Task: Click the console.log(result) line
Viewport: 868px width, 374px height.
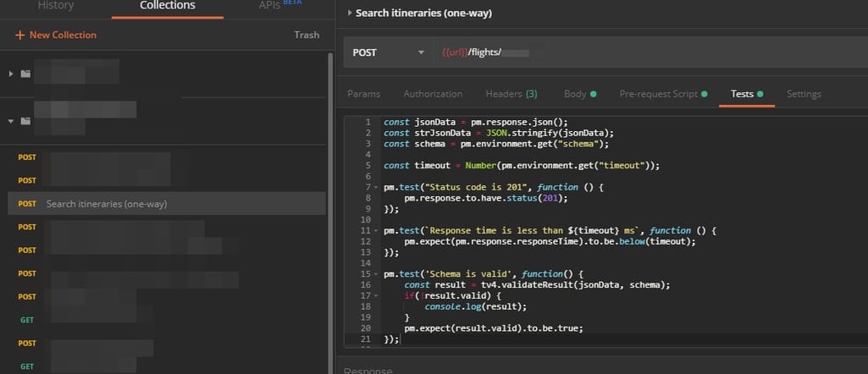Action: [x=476, y=306]
